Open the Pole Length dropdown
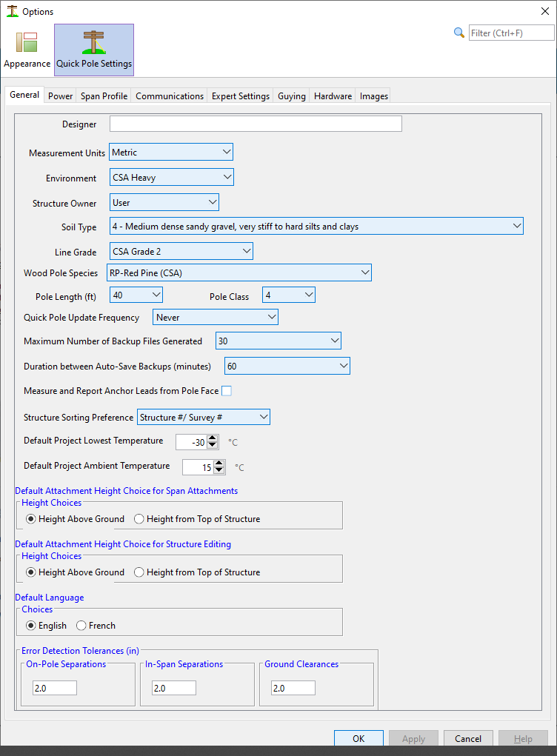Viewport: 557px width, 756px height. (x=136, y=295)
